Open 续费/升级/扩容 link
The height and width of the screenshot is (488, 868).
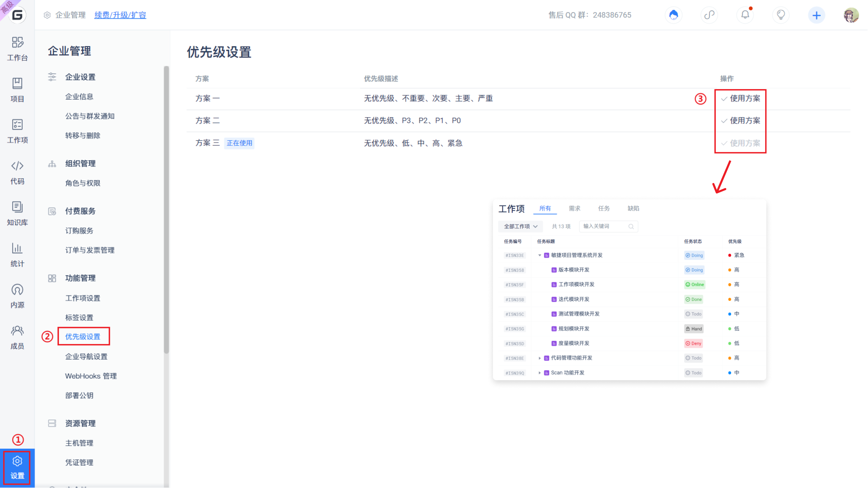pos(120,15)
